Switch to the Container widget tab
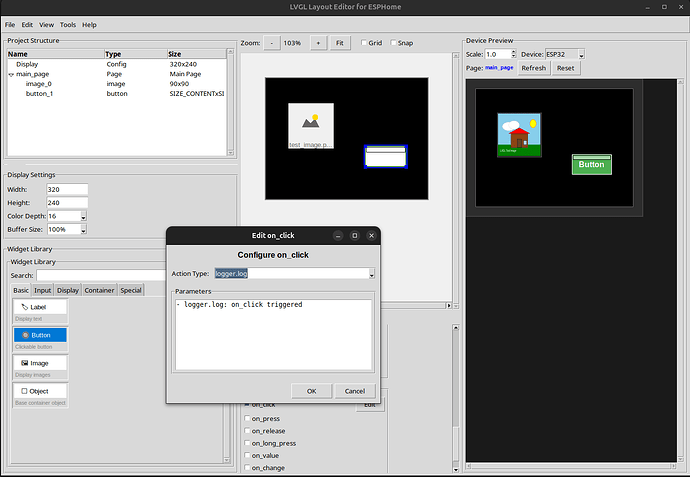Viewport: 690px width, 477px height. (99, 290)
